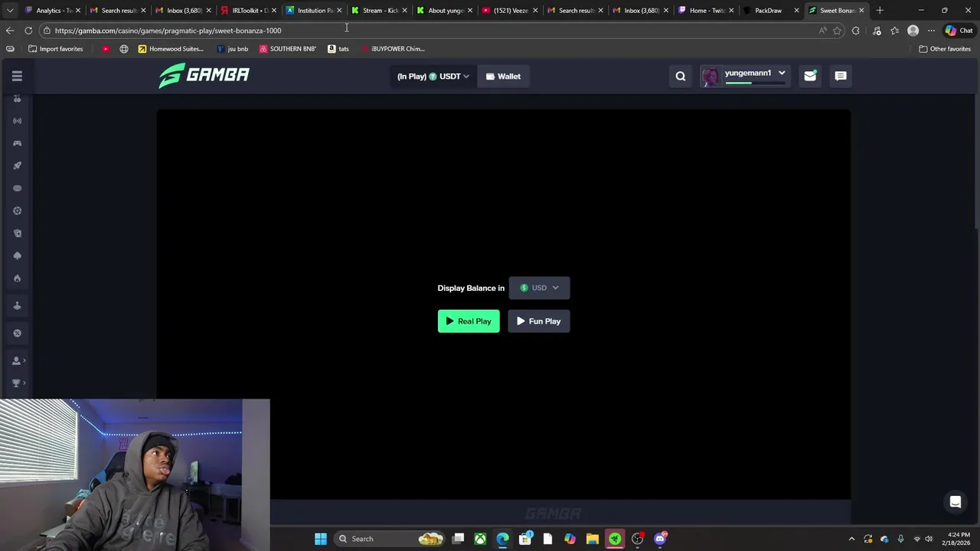Open the roulette wheel sidebar icon
980x551 pixels.
17,210
